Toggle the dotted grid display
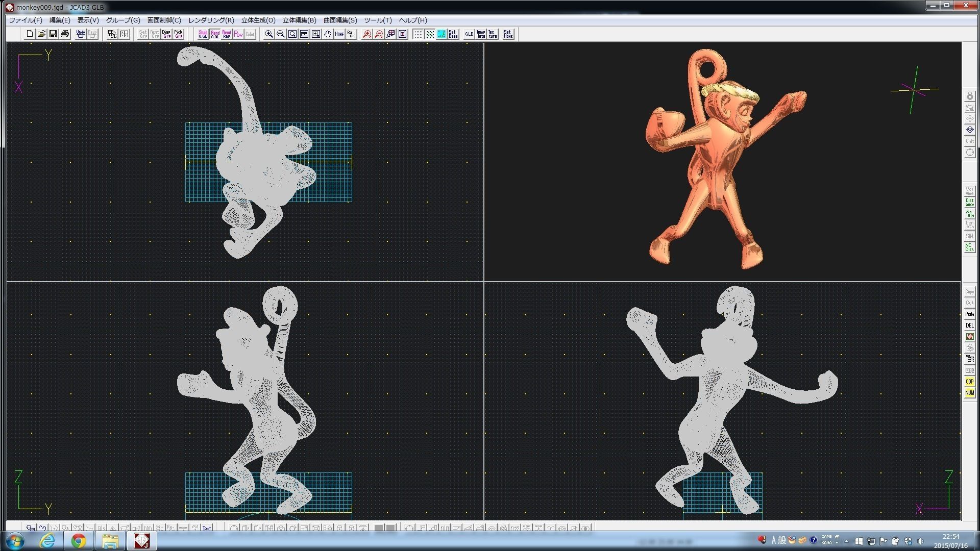This screenshot has width=980, height=551. coord(418,34)
